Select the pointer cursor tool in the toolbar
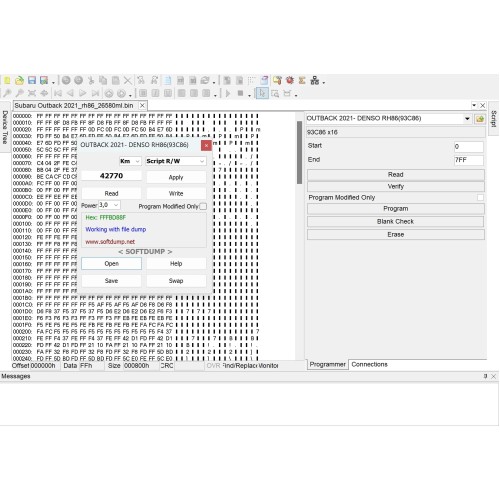The image size is (500, 500). pyautogui.click(x=262, y=93)
